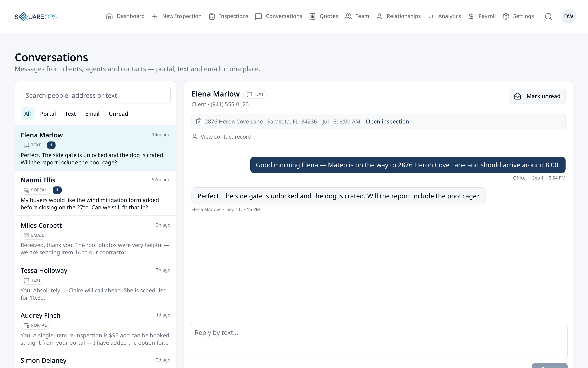588x368 pixels.
Task: Click the New Inspection plus icon
Action: [155, 16]
